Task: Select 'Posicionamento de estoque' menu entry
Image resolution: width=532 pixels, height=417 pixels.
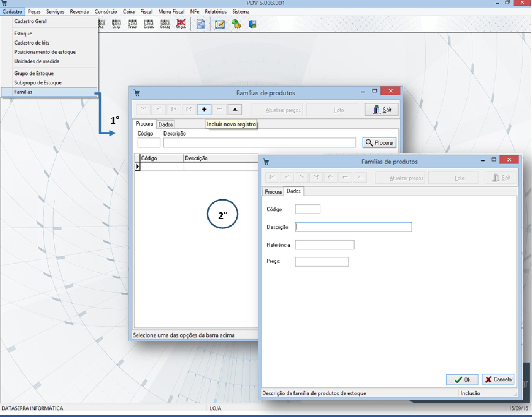Action: 45,52
